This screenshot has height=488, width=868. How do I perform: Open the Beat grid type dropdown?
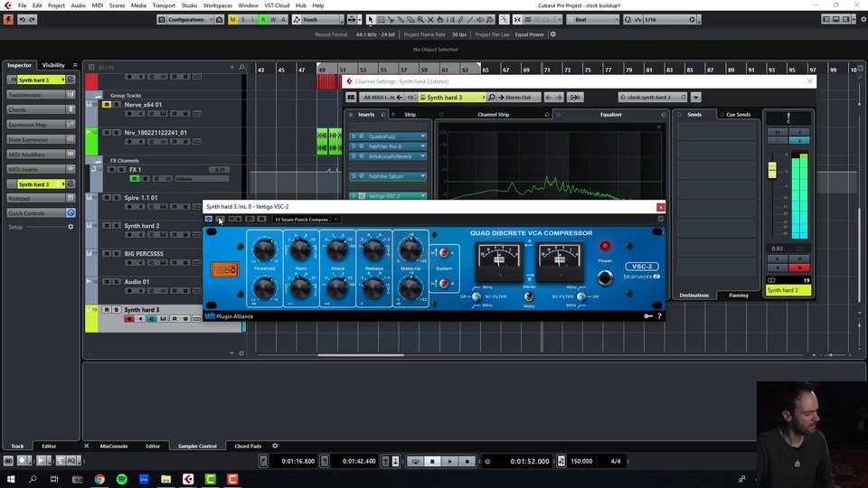coord(593,20)
